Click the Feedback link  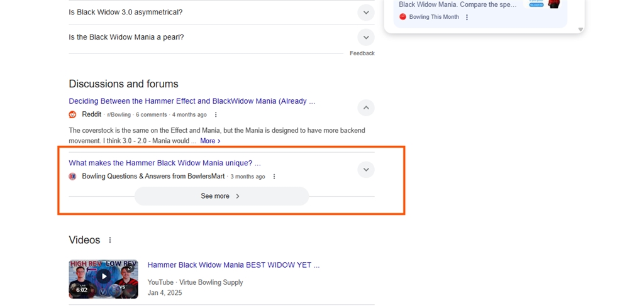pos(362,53)
